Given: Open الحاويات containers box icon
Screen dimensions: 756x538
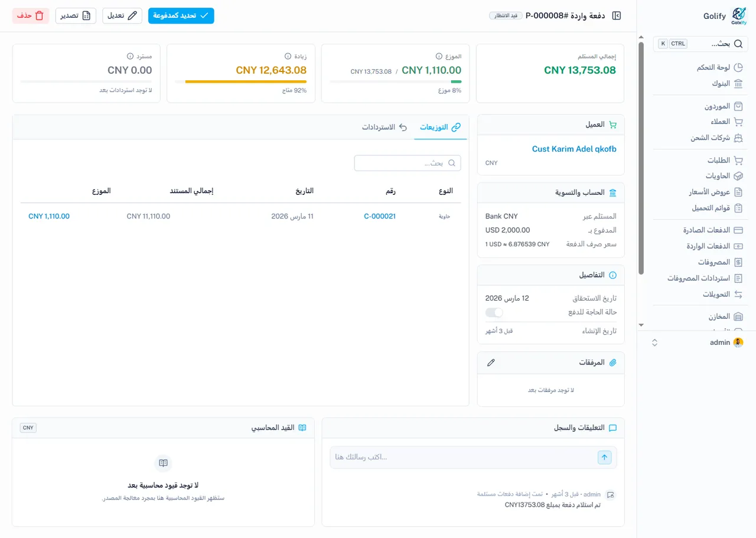Looking at the screenshot, I should (x=738, y=176).
